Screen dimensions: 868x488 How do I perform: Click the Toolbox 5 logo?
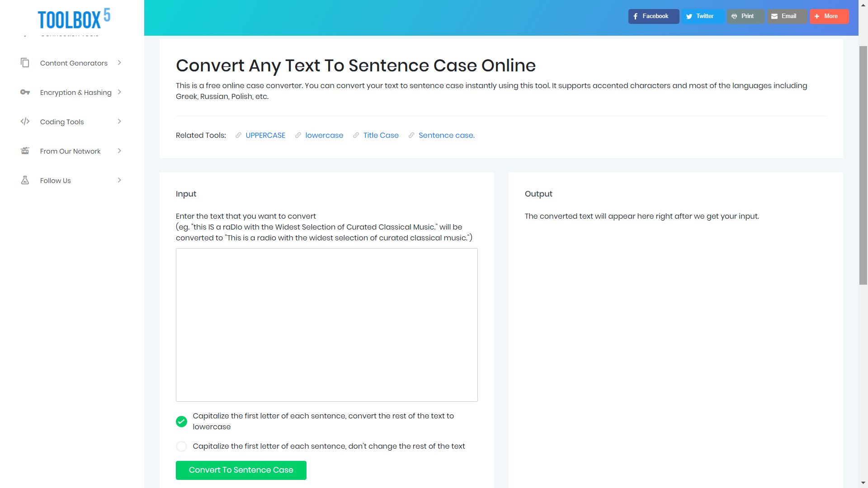74,19
